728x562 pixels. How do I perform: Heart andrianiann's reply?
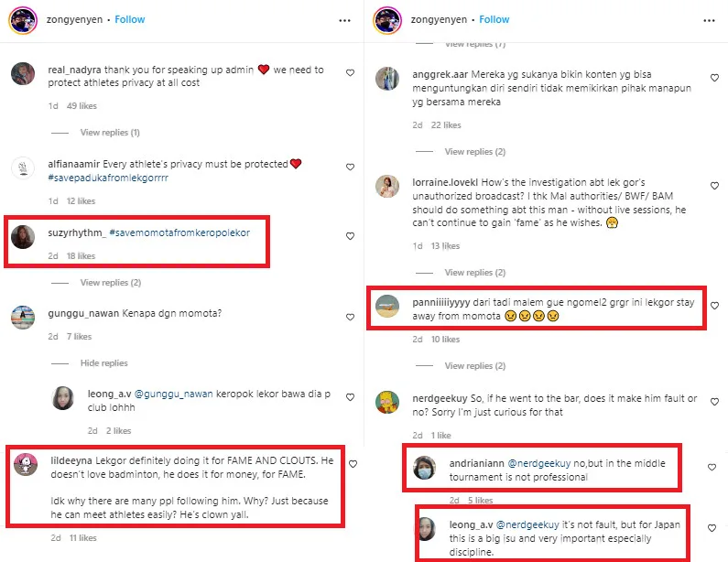pyautogui.click(x=712, y=467)
